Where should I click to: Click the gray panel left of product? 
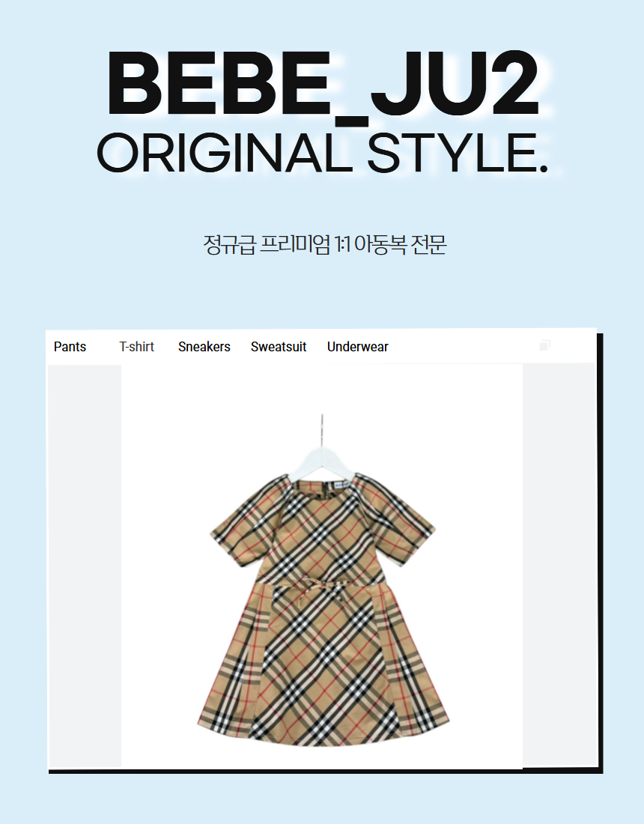[x=85, y=566]
